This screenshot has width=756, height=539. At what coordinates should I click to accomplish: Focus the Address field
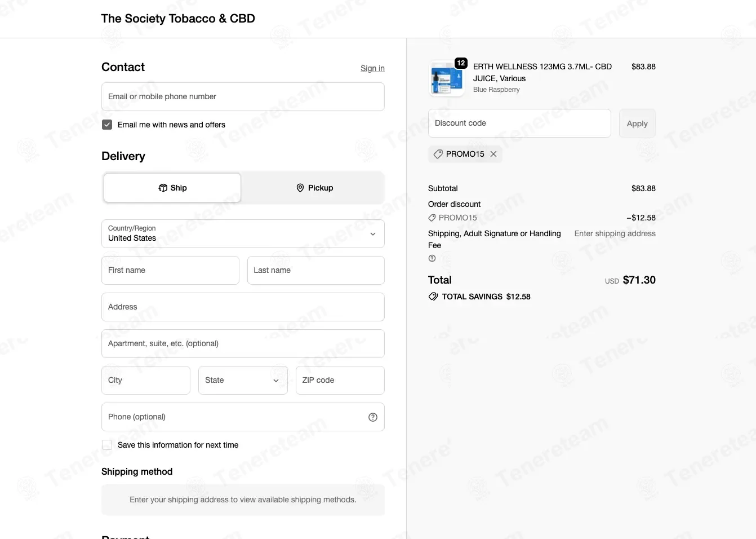click(x=243, y=307)
